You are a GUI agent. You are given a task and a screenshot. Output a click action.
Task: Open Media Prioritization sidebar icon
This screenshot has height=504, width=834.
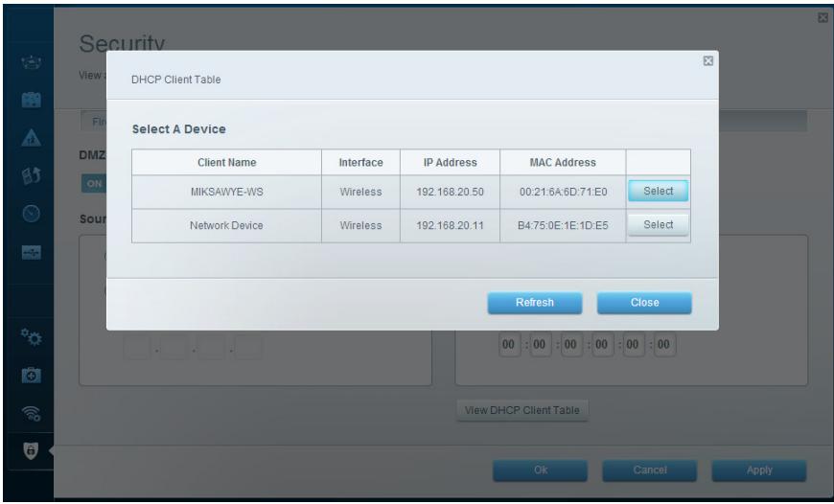pos(31,175)
